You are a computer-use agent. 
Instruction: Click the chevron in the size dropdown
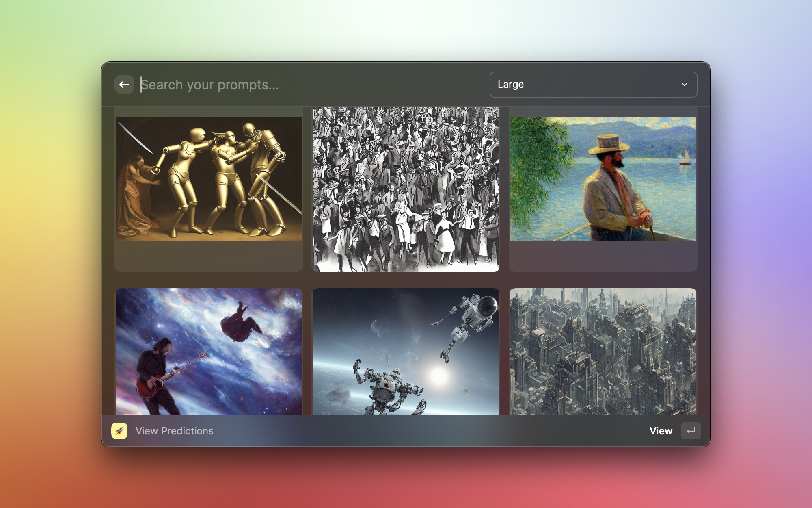click(x=685, y=85)
